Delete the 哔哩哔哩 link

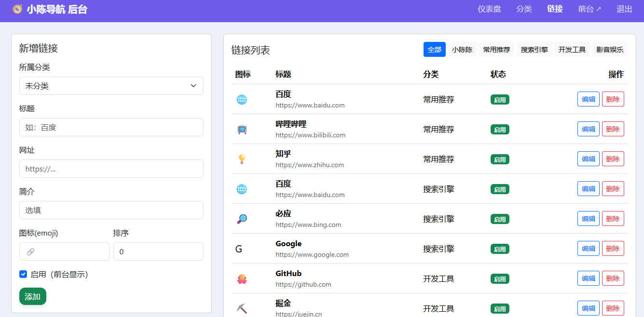coord(613,129)
